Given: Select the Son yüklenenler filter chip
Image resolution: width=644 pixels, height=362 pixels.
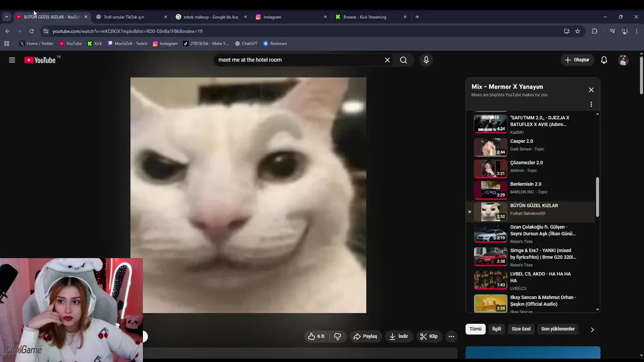Looking at the screenshot, I should coord(557,329).
